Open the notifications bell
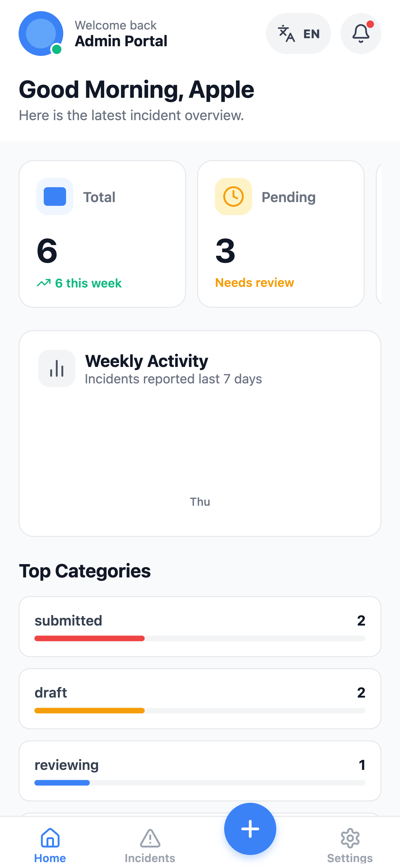400x868 pixels. pos(361,33)
